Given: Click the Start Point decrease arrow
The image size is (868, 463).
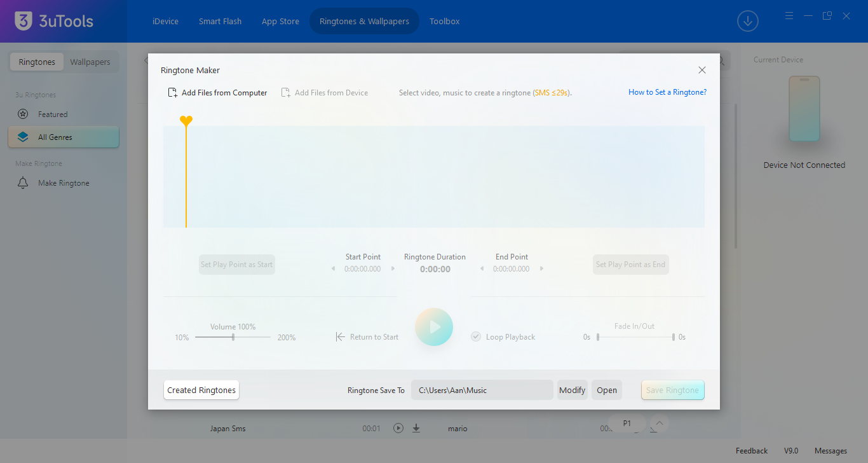Looking at the screenshot, I should tap(334, 269).
